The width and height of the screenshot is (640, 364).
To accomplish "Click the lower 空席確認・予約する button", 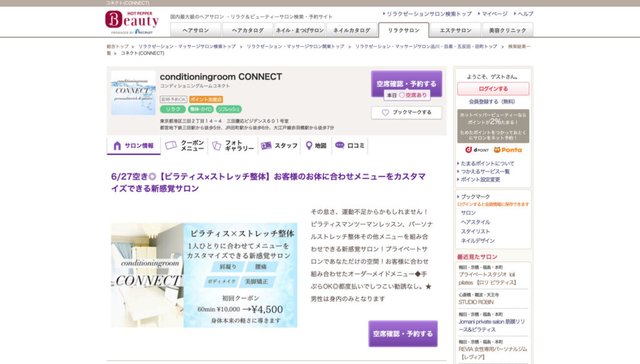I will [x=403, y=333].
